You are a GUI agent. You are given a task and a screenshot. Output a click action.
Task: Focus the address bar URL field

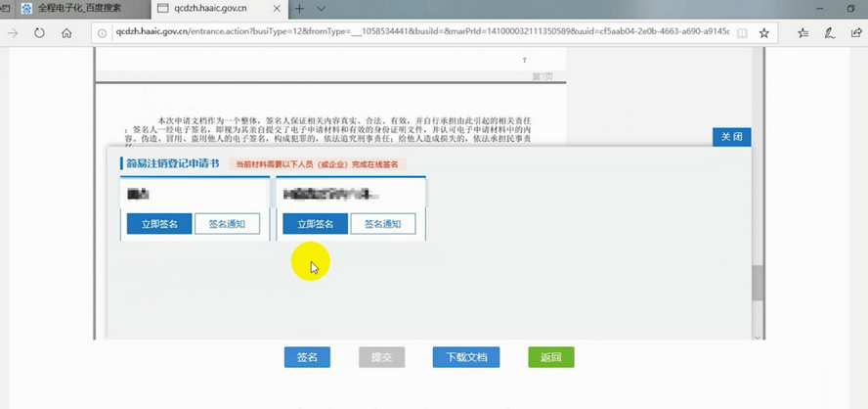pos(423,32)
